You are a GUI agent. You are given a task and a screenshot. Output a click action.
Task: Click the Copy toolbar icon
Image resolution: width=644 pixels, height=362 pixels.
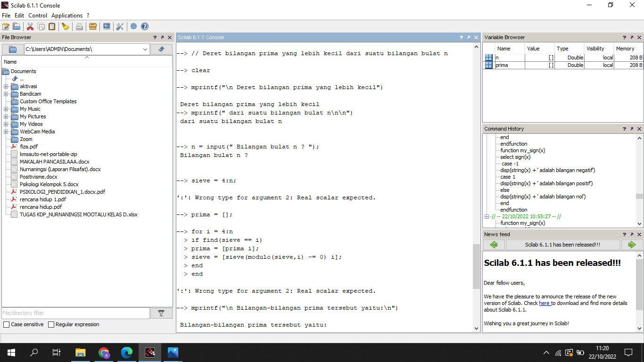coord(41,26)
